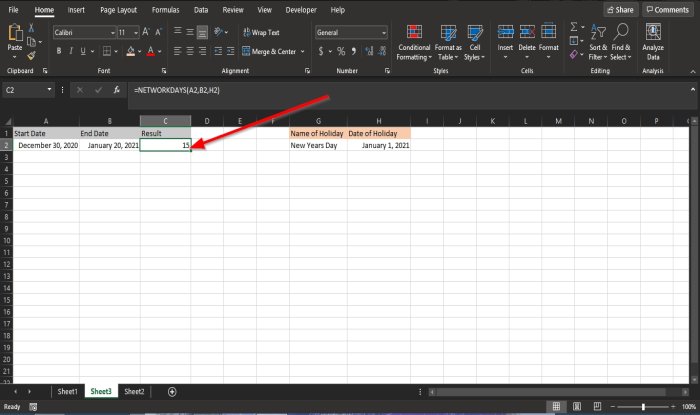Click the Format Painter brush icon
Screen dimensions: 700x415
[x=31, y=56]
